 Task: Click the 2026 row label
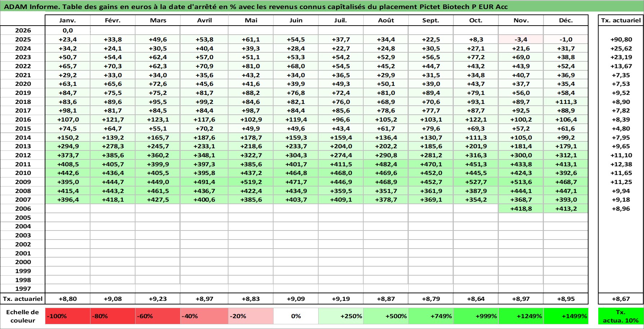tap(23, 30)
